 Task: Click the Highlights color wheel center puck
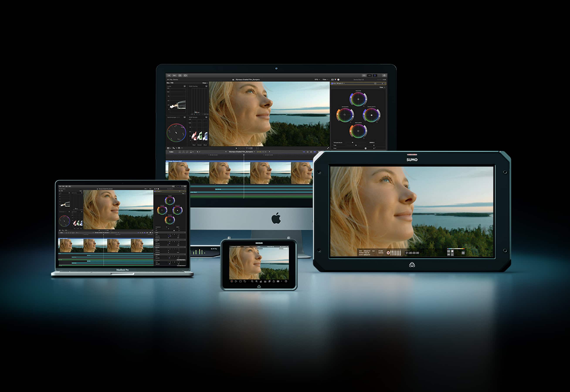372,115
